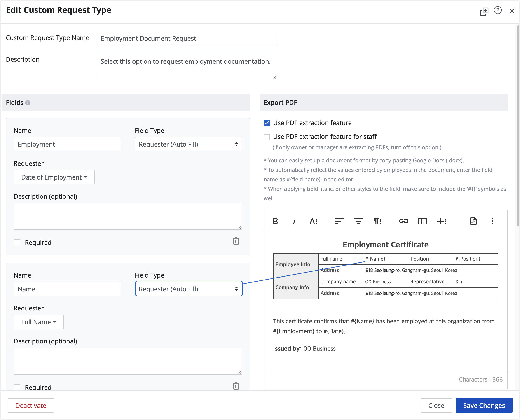Image resolution: width=520 pixels, height=420 pixels.
Task: Insert a link with the chain icon
Action: (403, 221)
